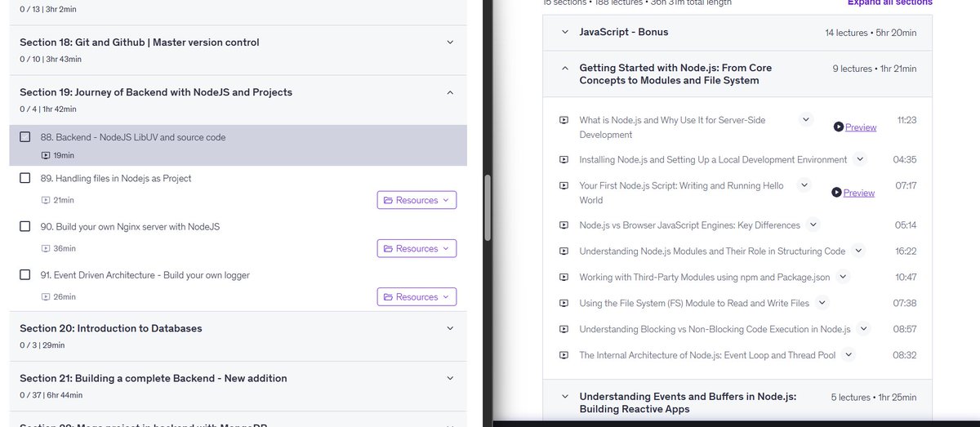Click the video icon under lecture 90 (36min)
The image size is (980, 427).
(46, 248)
